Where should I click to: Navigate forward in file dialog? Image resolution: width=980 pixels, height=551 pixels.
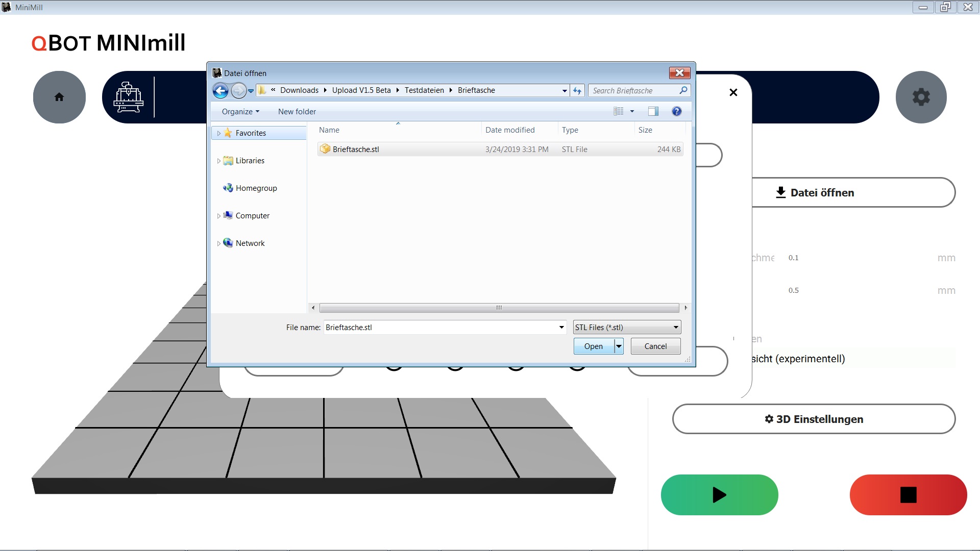(x=238, y=91)
